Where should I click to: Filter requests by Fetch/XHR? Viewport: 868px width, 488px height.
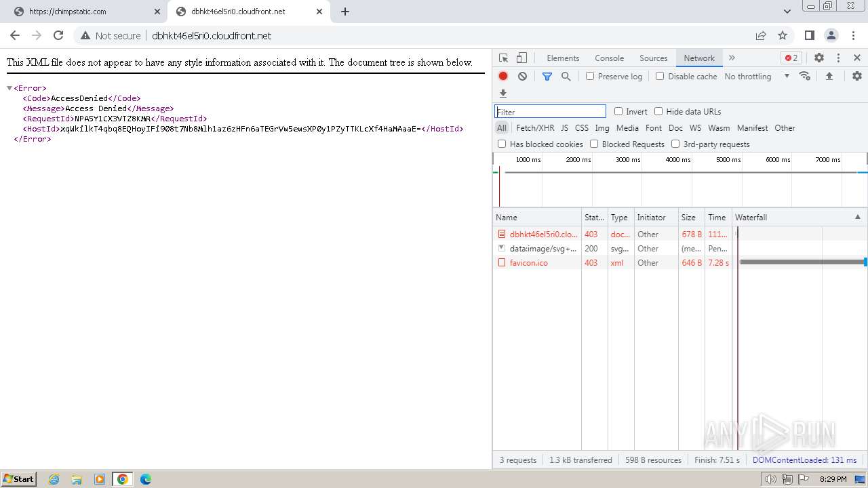(x=535, y=128)
